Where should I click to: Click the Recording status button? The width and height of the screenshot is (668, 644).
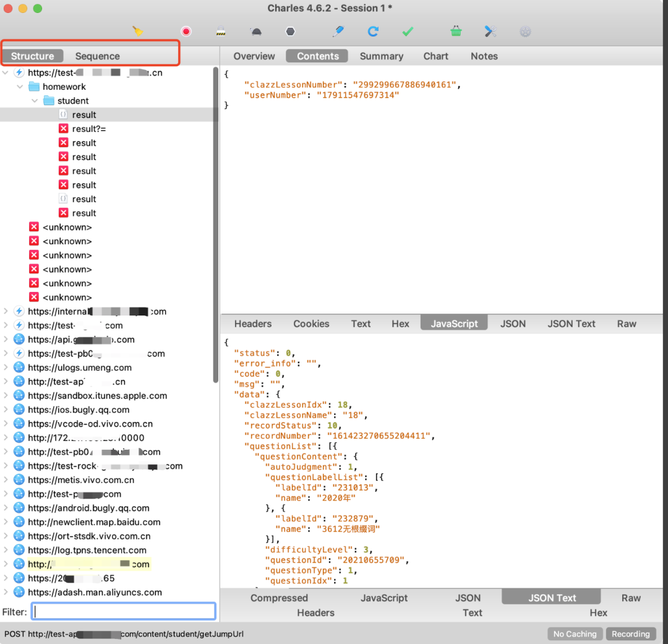[x=630, y=633]
